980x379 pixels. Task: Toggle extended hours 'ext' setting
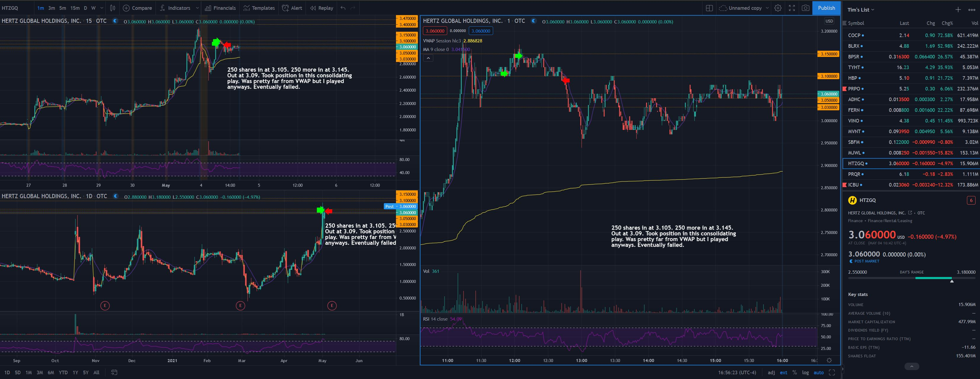(784, 372)
